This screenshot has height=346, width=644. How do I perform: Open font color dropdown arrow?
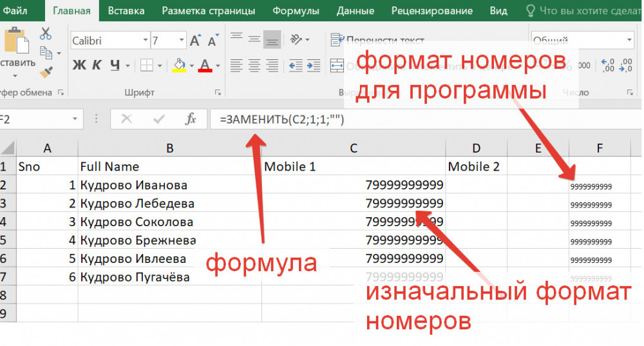click(218, 66)
